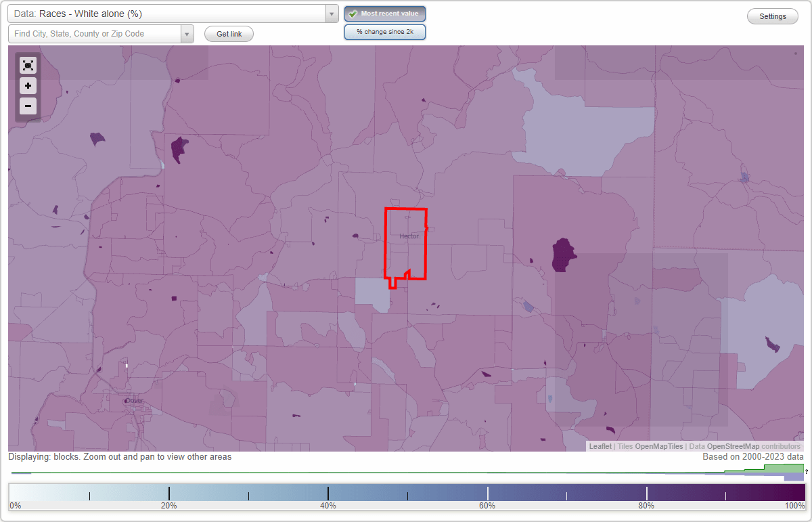Expand the city search suggestions dropdown arrow
This screenshot has width=812, height=522.
(x=188, y=32)
